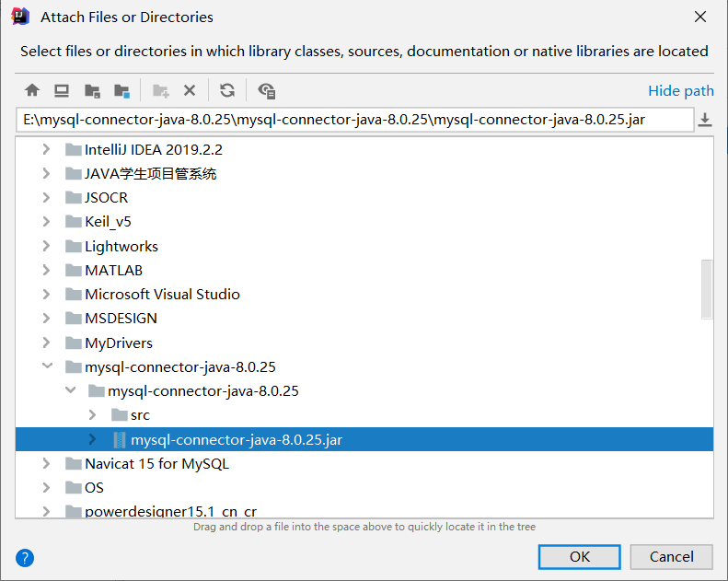The width and height of the screenshot is (728, 581).
Task: Expand the MATLAB folder node
Action: pos(46,270)
